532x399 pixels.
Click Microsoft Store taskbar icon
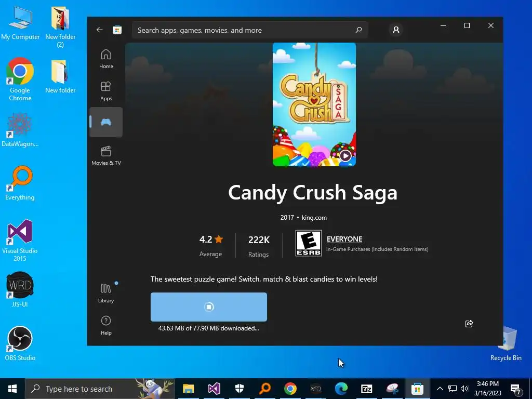[x=417, y=389]
